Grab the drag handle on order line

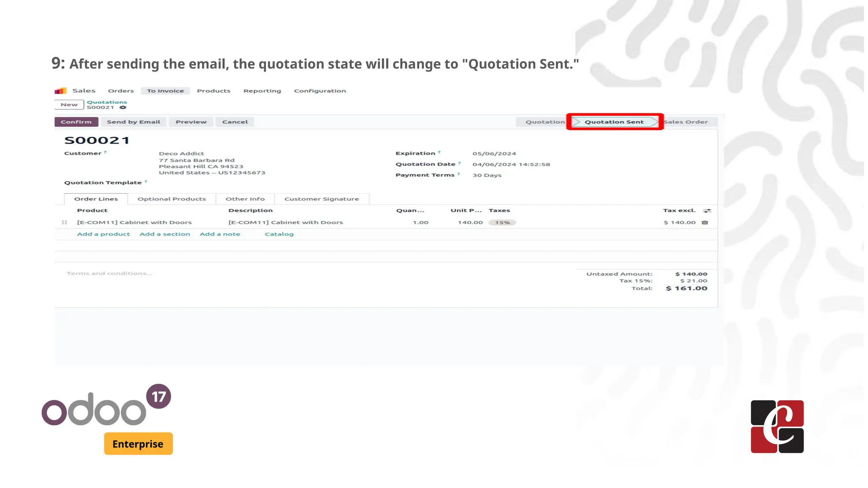coord(64,222)
